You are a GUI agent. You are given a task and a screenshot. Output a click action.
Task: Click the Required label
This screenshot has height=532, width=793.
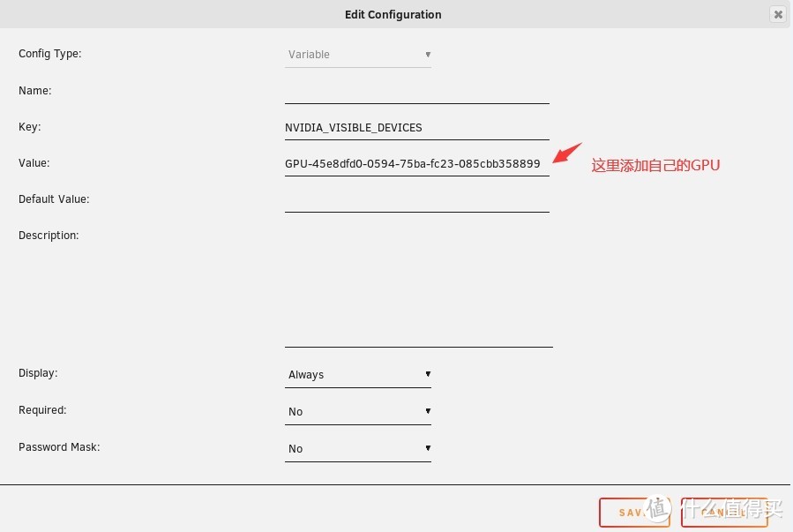tap(42, 410)
